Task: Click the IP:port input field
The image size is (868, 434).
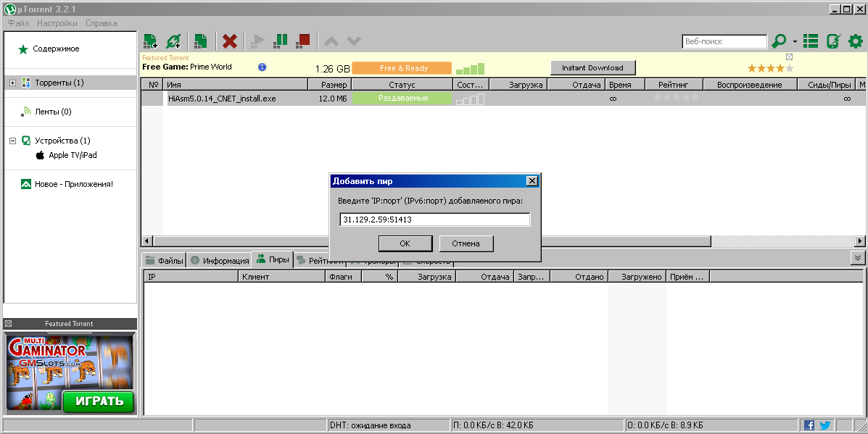Action: point(434,220)
